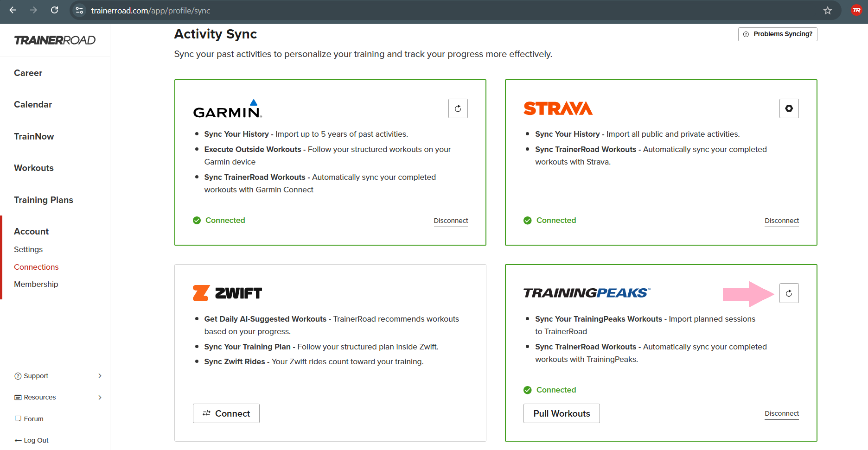
Task: Click TrainingPeaks green connected checkmark
Action: click(527, 390)
